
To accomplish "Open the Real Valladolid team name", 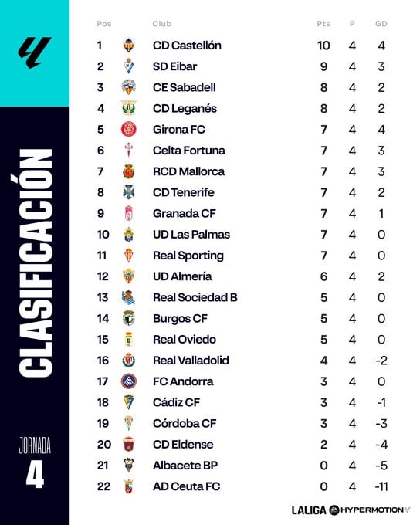I will pyautogui.click(x=191, y=361).
